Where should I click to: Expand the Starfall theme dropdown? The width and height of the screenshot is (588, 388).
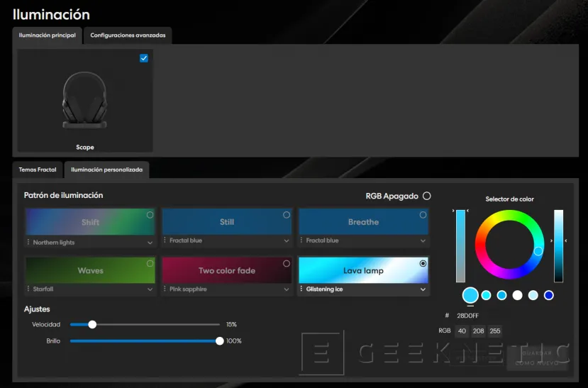coord(150,289)
